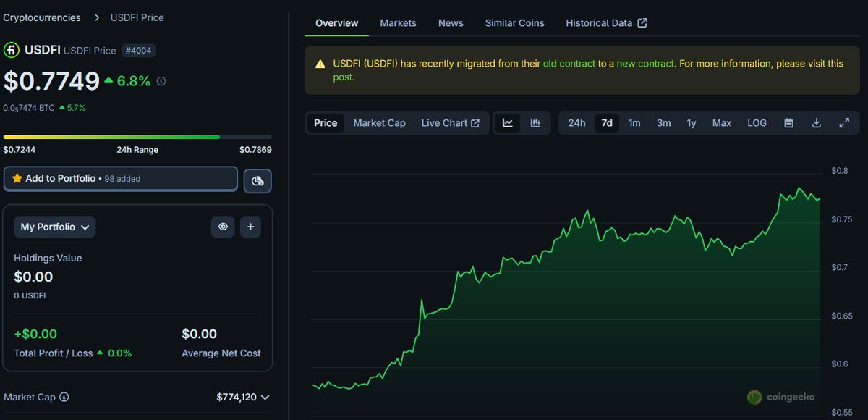868x420 pixels.
Task: Open Live Chart external link
Action: pos(450,123)
